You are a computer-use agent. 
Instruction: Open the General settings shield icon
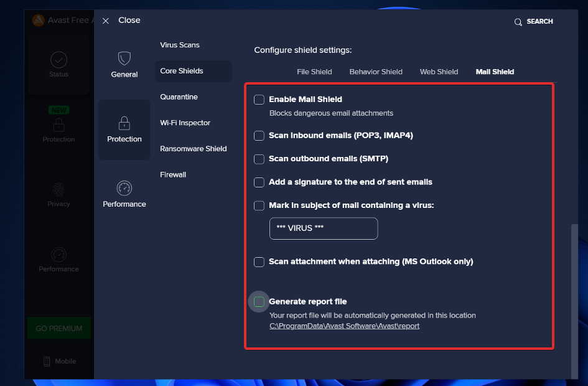coord(124,59)
